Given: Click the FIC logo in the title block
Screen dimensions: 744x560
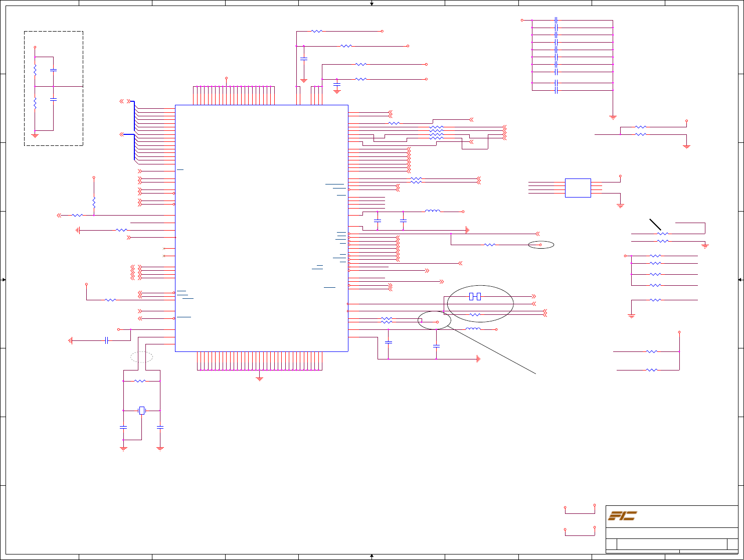Looking at the screenshot, I should click(622, 515).
